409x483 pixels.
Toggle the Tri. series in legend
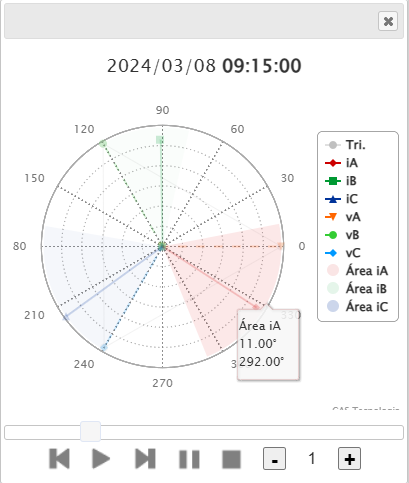pos(345,145)
